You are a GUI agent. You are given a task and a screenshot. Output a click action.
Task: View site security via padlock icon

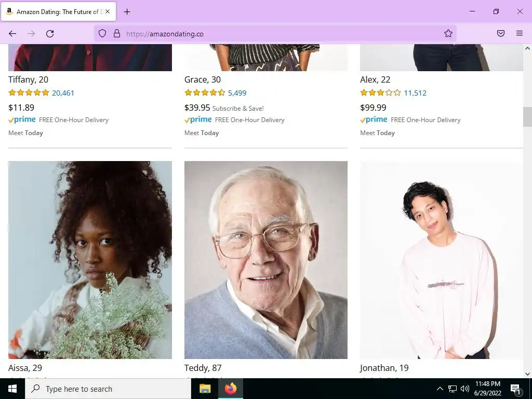tap(117, 34)
